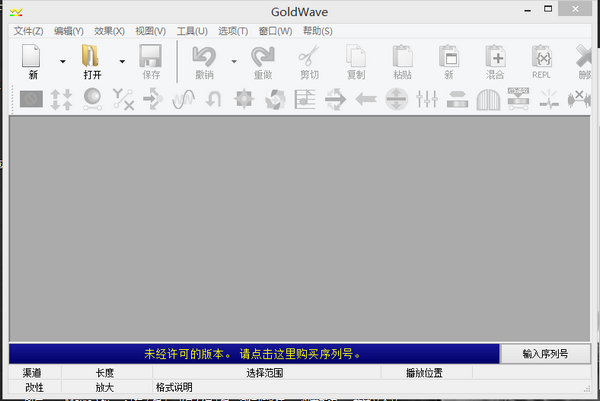Click the funnel noise reduction icon

pyautogui.click(x=518, y=99)
